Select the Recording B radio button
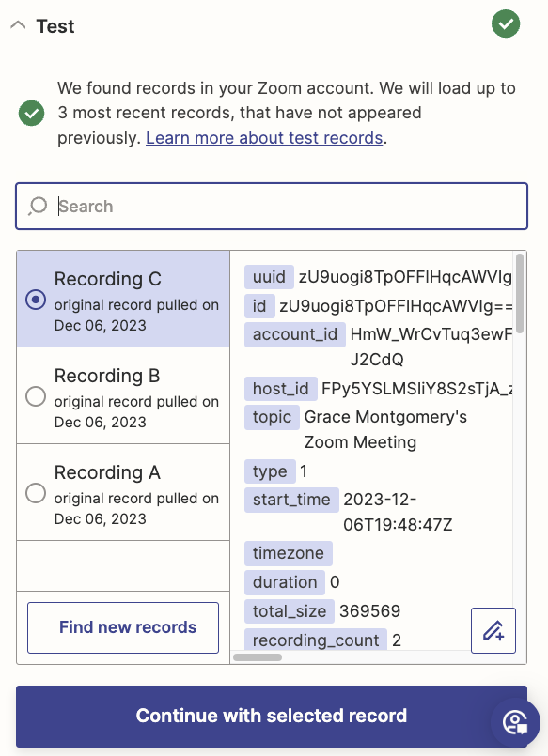This screenshot has height=756, width=548. click(36, 396)
